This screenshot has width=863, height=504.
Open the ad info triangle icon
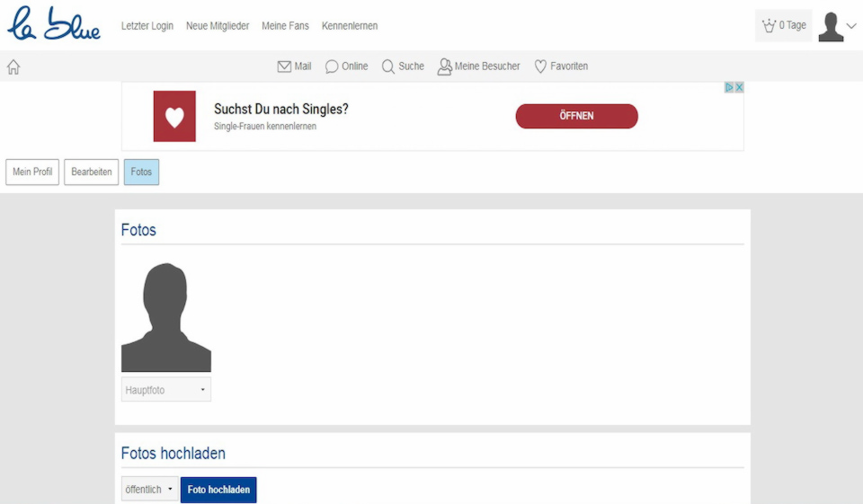point(729,87)
